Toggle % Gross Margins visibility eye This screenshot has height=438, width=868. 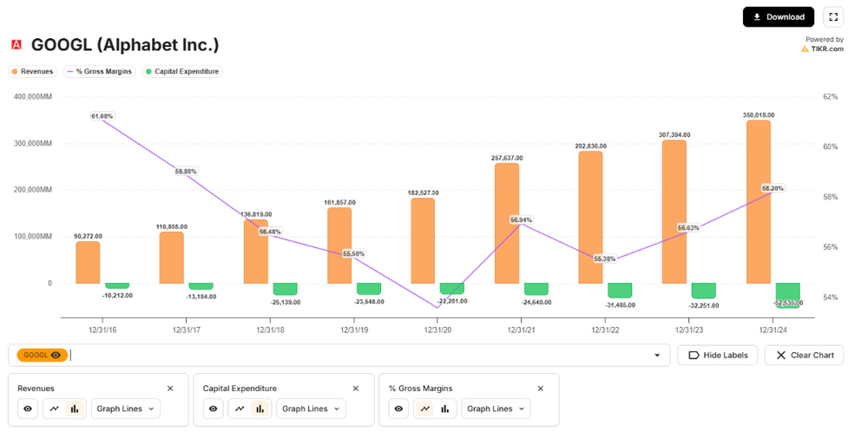(398, 409)
